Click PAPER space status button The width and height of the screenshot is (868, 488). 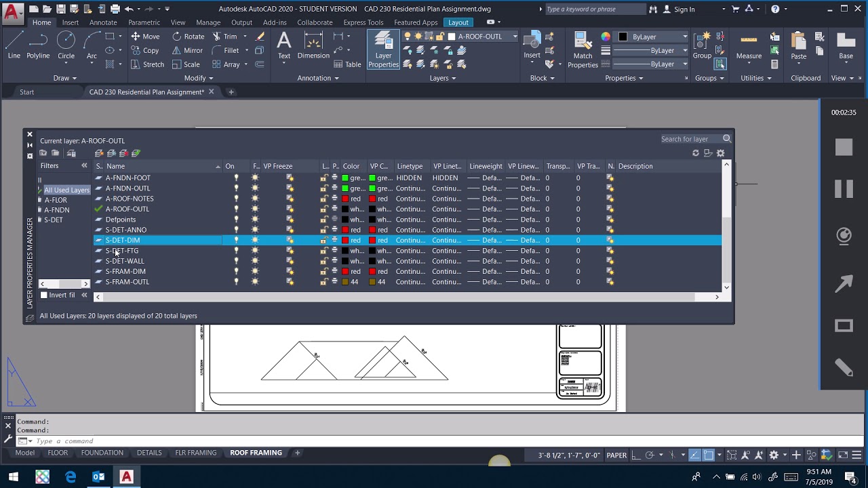coord(616,455)
